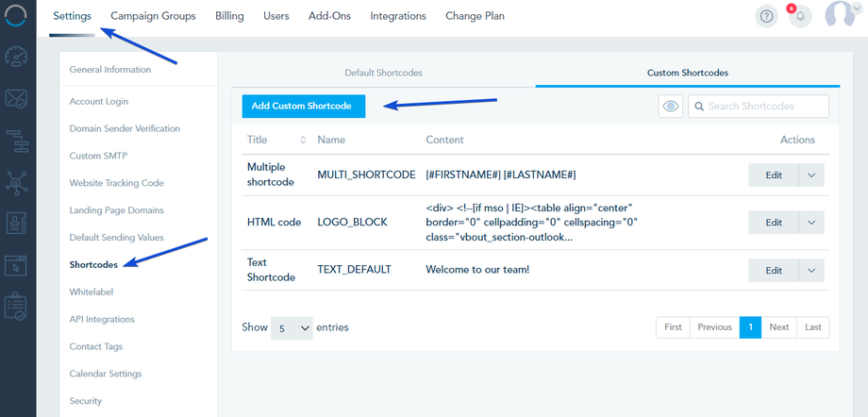Image resolution: width=868 pixels, height=417 pixels.
Task: Expand the dropdown arrow for LOGO_BLOCK row
Action: (811, 223)
